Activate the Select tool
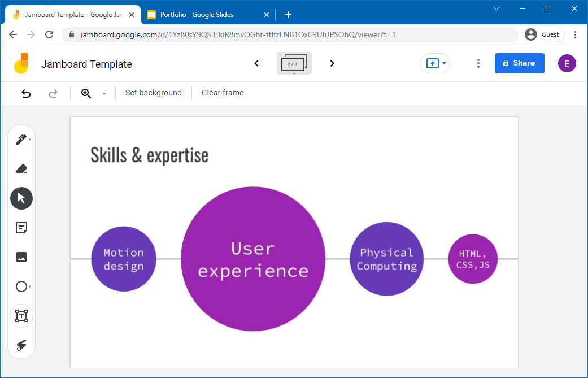 21,198
